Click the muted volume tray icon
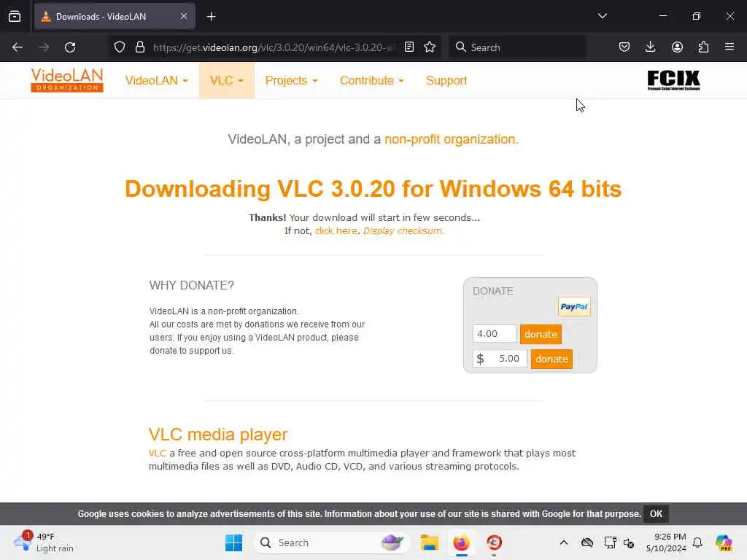The width and height of the screenshot is (747, 560). 629,542
